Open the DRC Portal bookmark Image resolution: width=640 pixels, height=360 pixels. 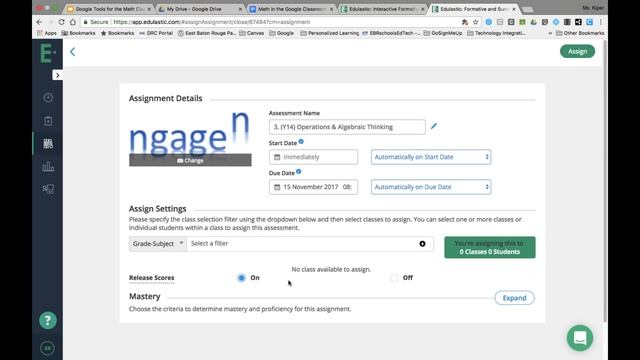[156, 33]
